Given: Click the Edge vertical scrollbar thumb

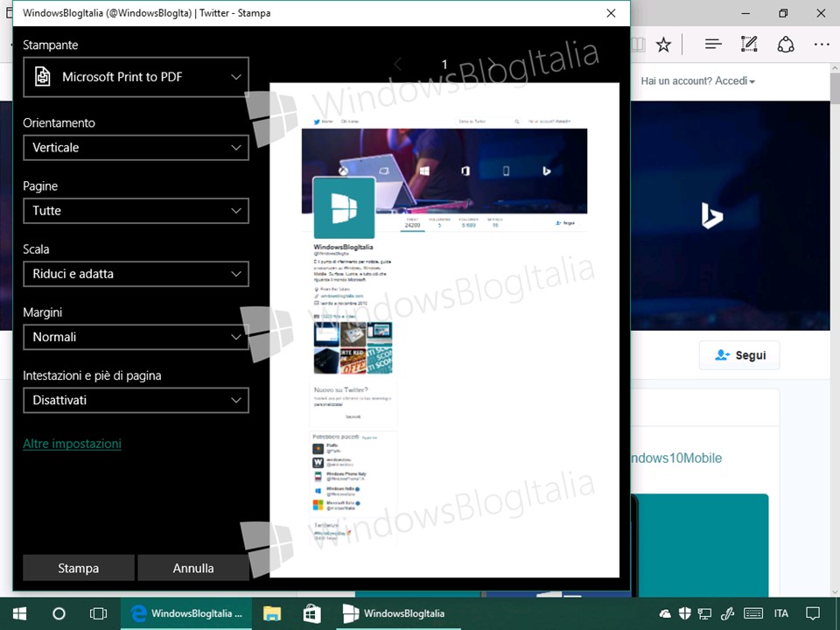Looking at the screenshot, I should (835, 88).
